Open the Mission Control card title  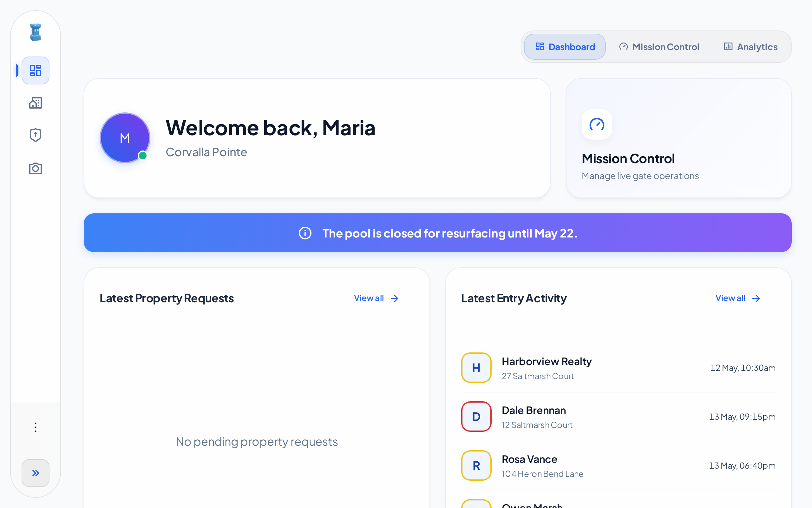click(x=628, y=158)
